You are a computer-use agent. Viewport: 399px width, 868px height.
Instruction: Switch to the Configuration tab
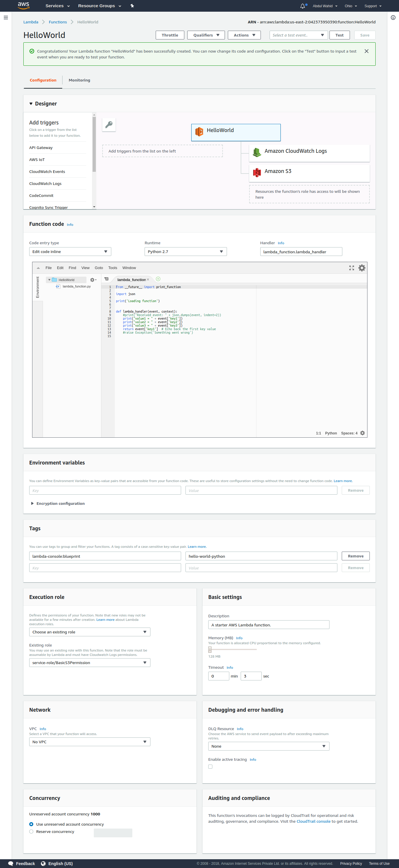tap(43, 80)
